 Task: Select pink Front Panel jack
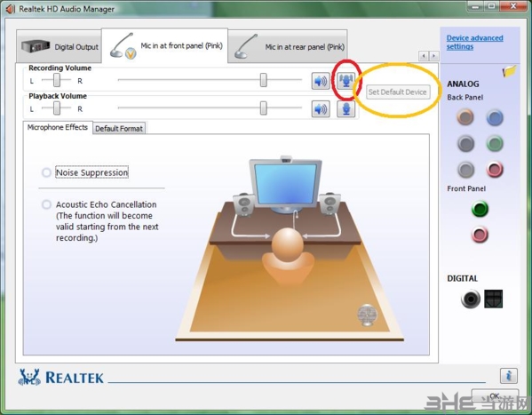pyautogui.click(x=480, y=235)
